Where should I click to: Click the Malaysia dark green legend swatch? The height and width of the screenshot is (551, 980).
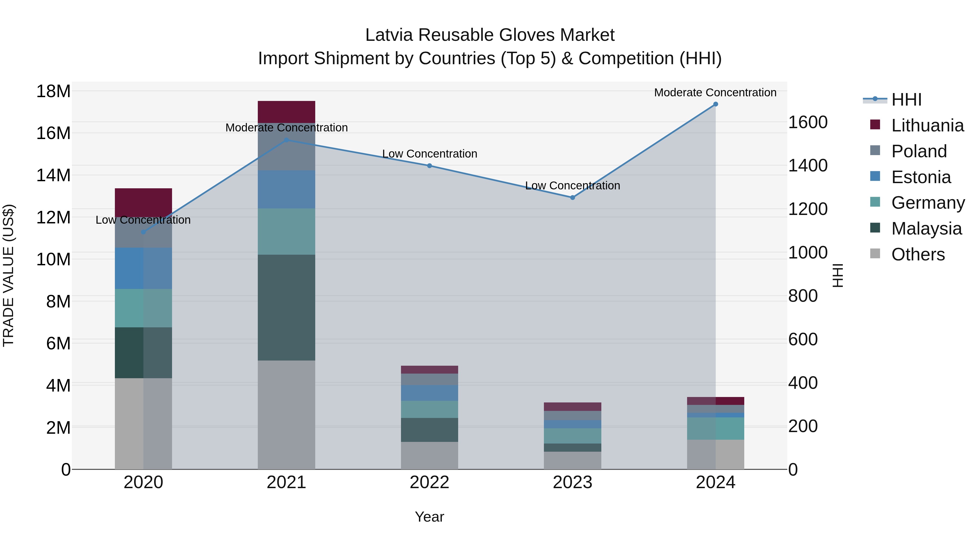click(875, 227)
